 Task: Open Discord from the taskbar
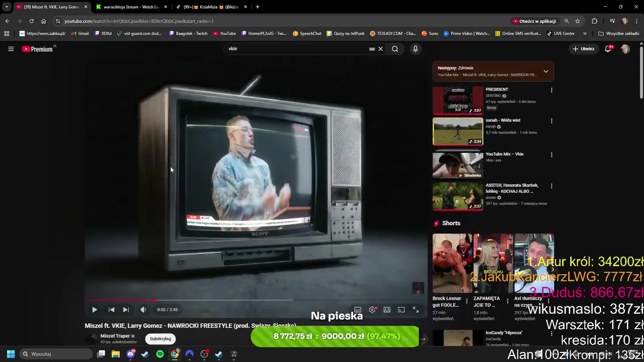[131, 354]
